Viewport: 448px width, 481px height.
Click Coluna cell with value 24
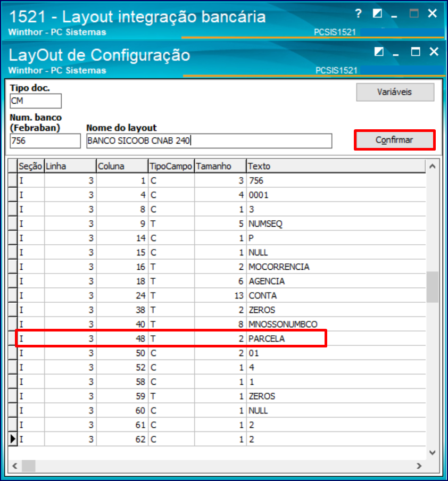click(122, 296)
